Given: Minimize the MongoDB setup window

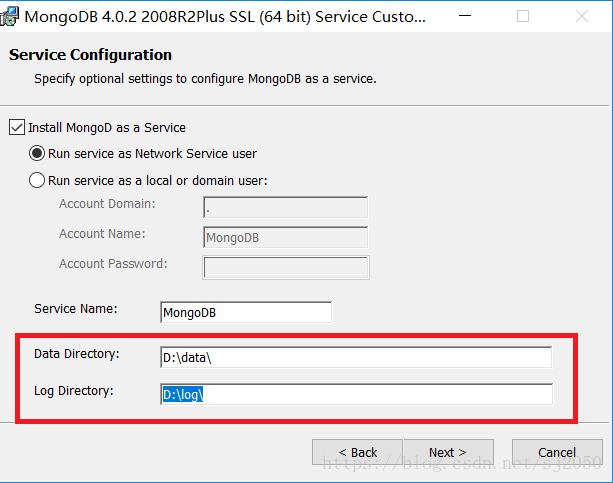Looking at the screenshot, I should (x=465, y=16).
